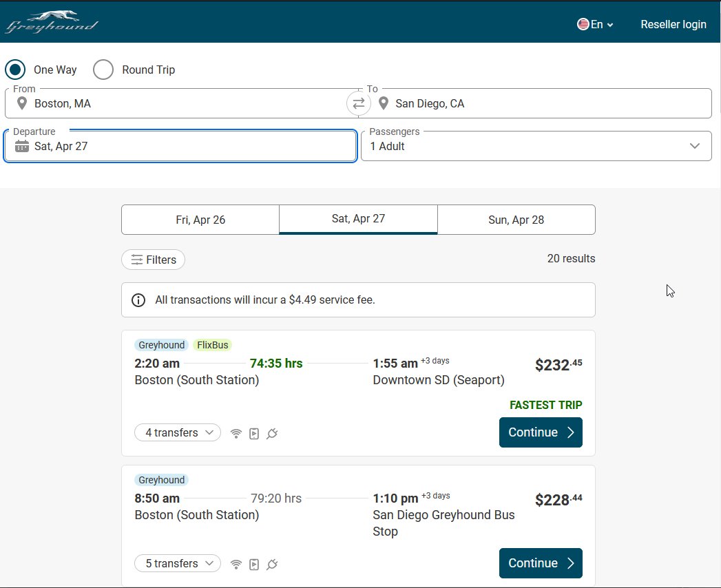Screen dimensions: 721x588
Task: Switch to the Sun, Apr 28 tab
Action: [516, 220]
